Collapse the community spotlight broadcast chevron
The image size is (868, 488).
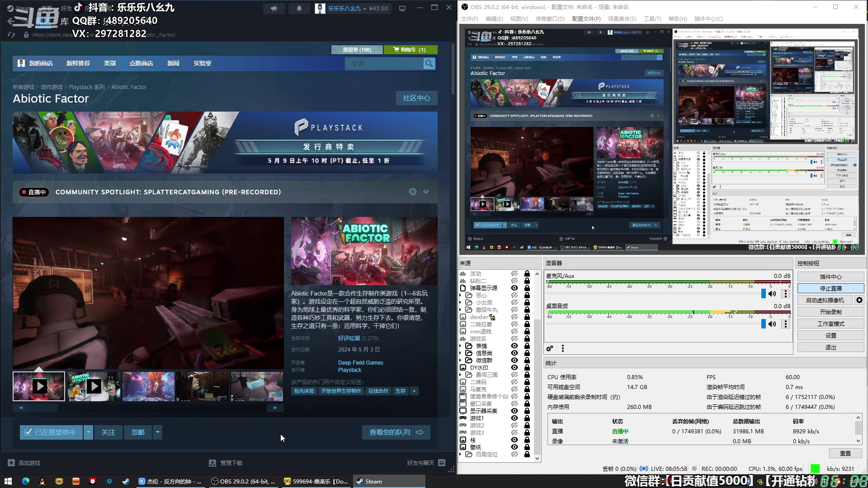pyautogui.click(x=426, y=192)
